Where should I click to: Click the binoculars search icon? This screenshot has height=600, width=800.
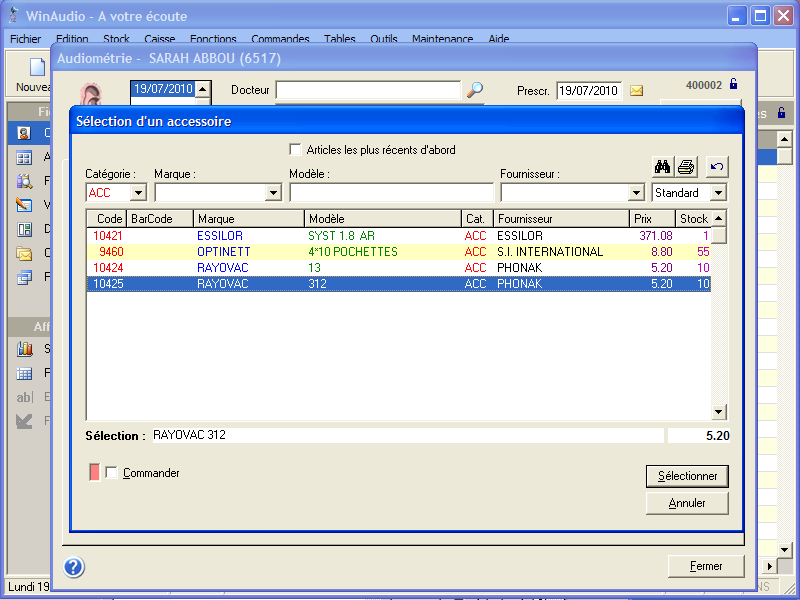pyautogui.click(x=662, y=166)
